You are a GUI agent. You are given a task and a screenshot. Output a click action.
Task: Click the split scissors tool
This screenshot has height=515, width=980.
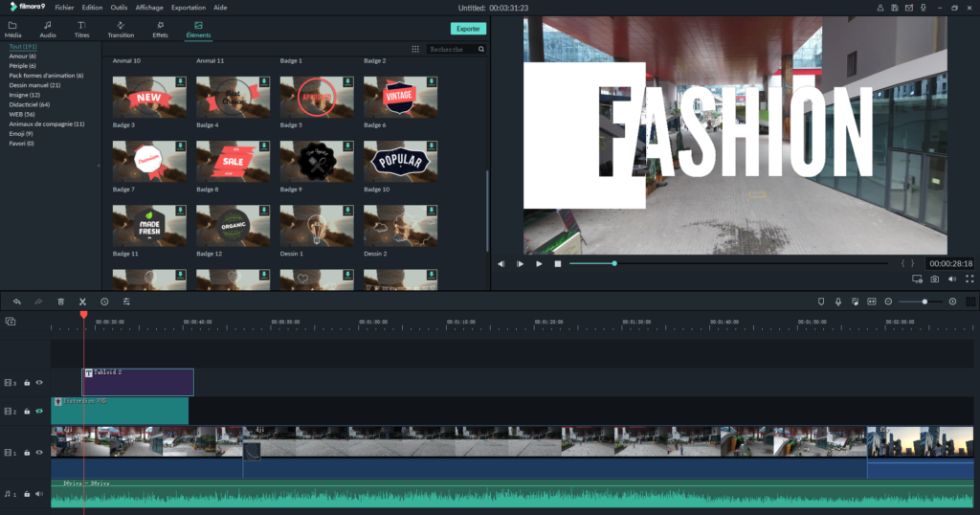83,302
